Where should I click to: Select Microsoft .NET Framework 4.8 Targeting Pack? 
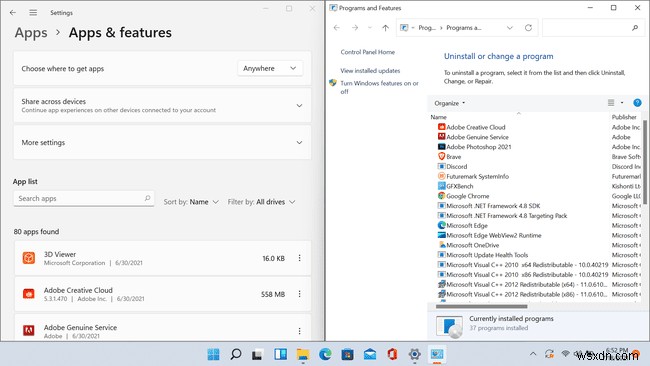(506, 216)
